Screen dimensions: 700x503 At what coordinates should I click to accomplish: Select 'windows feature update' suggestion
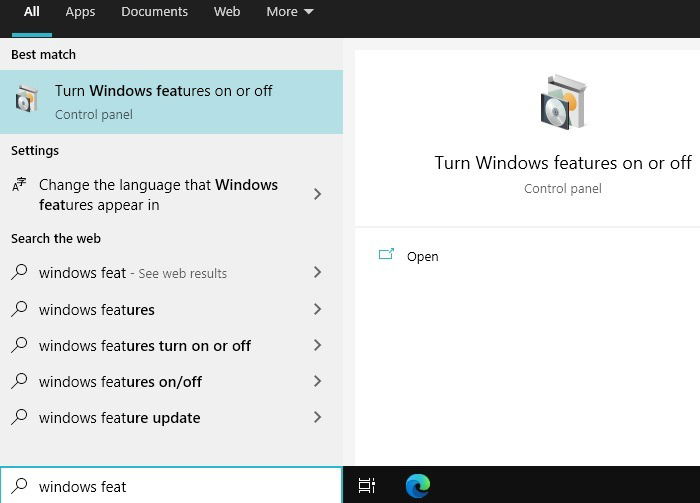pyautogui.click(x=171, y=418)
